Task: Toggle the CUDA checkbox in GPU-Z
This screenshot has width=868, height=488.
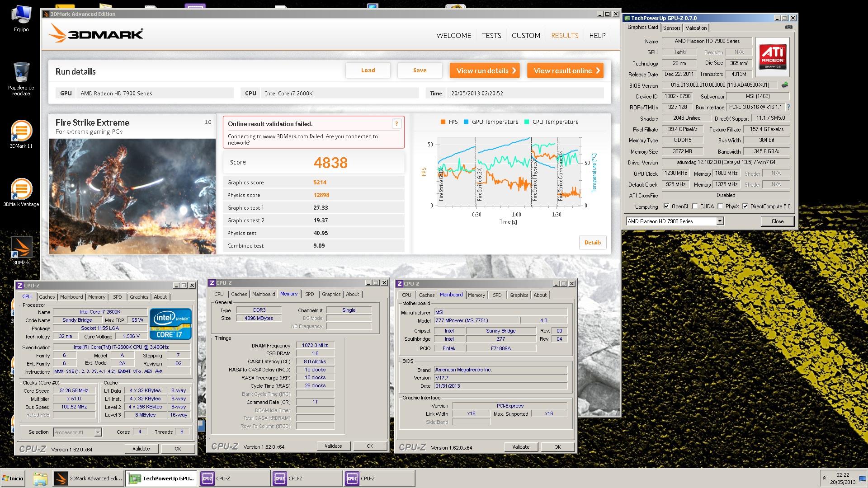Action: click(x=695, y=206)
